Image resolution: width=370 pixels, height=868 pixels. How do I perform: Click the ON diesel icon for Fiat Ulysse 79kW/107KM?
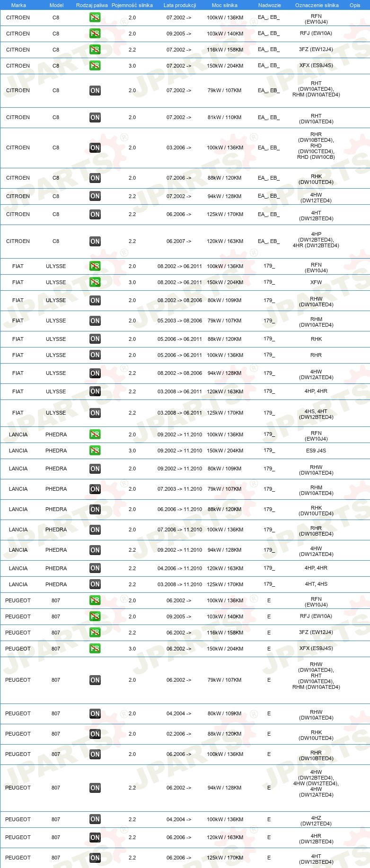point(95,321)
